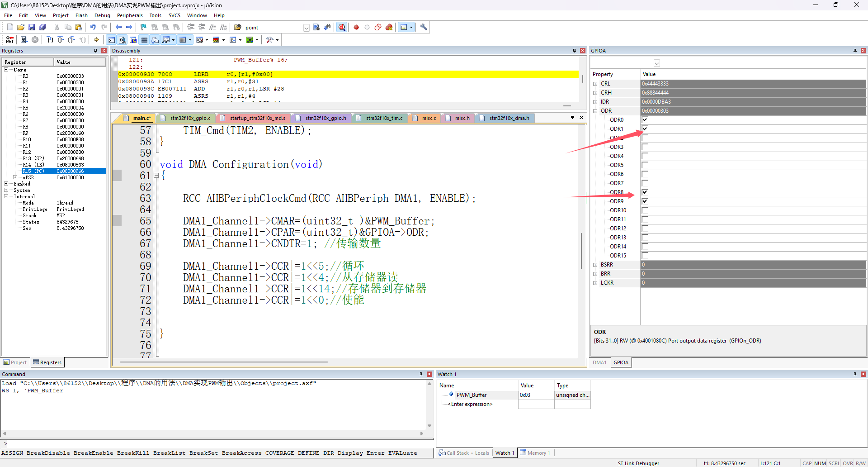
Task: Switch to stm32f10x_gpio.c tab
Action: coord(186,118)
